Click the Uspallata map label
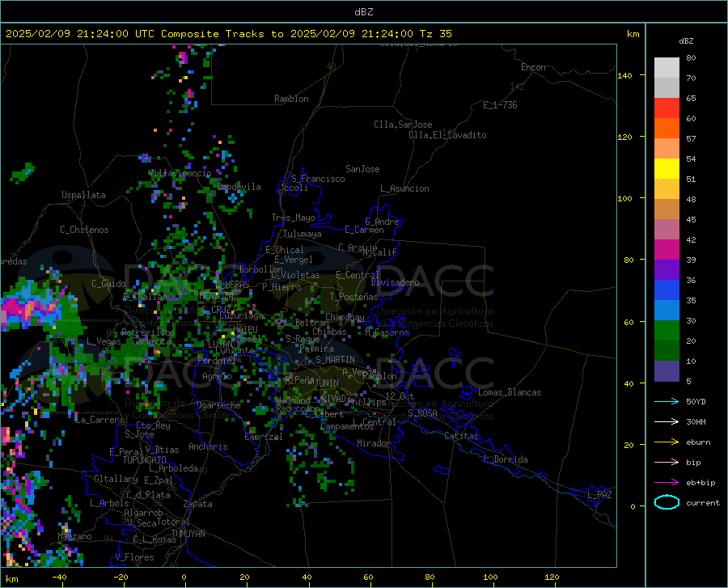This screenshot has width=728, height=588. [x=83, y=195]
